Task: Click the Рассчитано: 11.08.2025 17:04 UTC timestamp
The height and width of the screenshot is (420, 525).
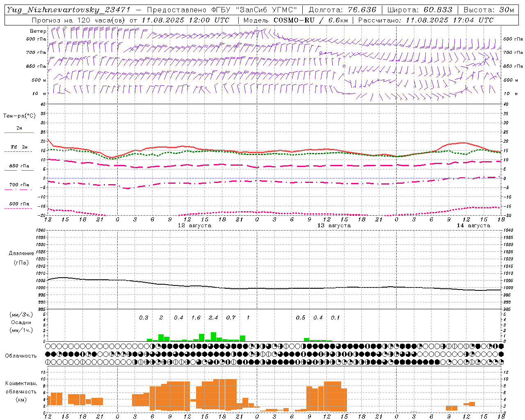Action: 426,20
